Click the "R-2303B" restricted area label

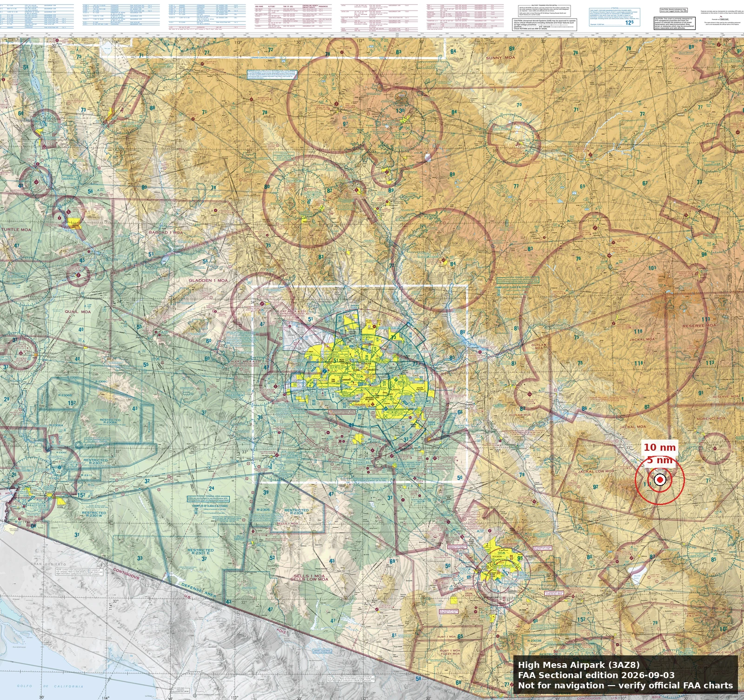[x=534, y=641]
